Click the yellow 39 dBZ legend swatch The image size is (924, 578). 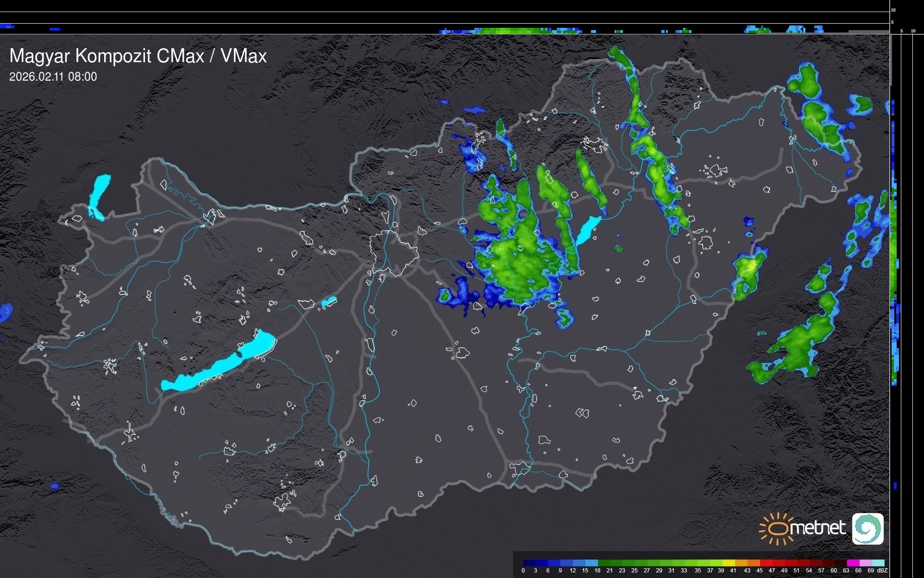728,563
